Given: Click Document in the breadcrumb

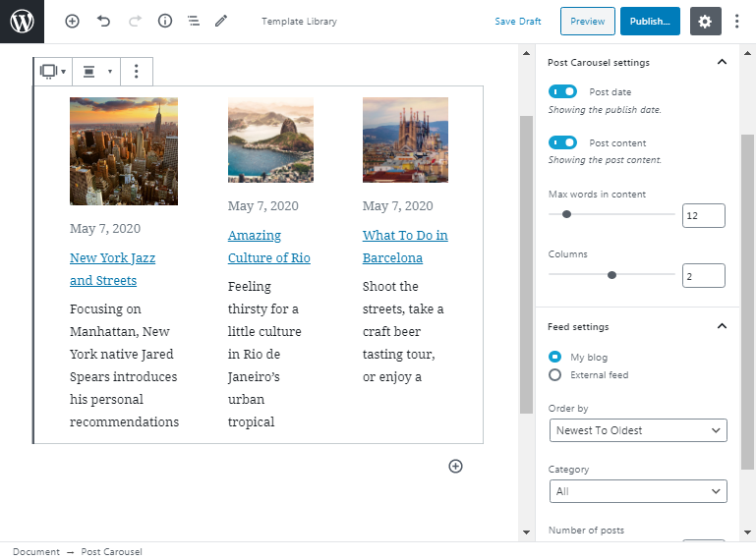Looking at the screenshot, I should [36, 551].
